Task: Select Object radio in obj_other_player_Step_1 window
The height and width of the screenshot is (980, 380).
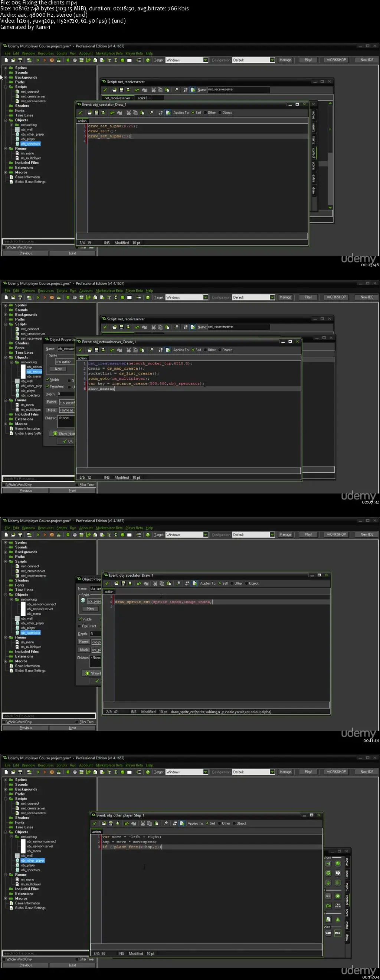Action: (234, 823)
